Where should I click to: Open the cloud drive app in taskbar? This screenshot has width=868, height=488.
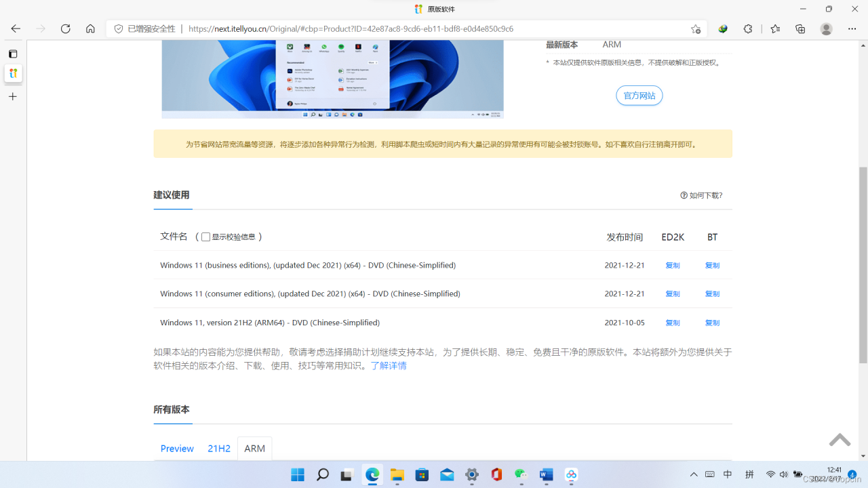[571, 475]
